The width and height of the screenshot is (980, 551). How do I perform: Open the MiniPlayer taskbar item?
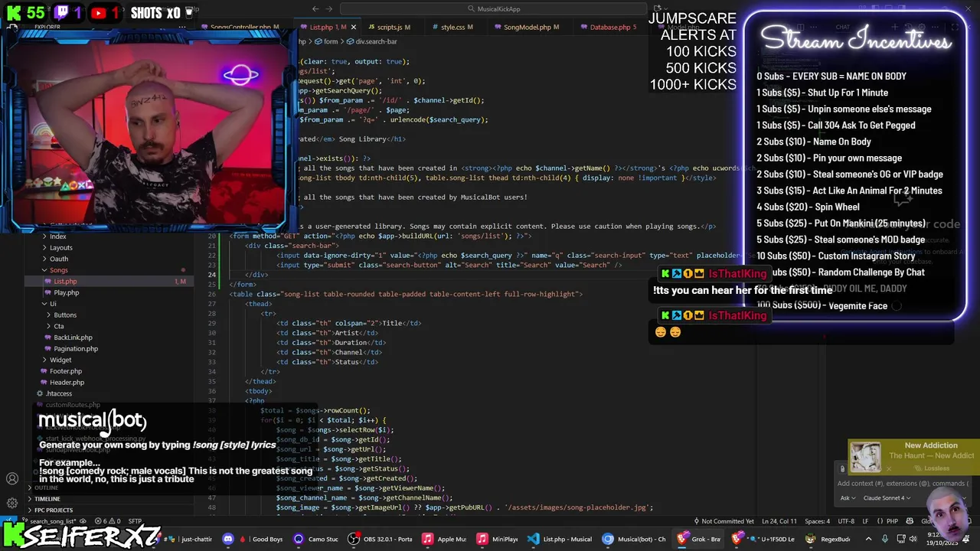498,539
